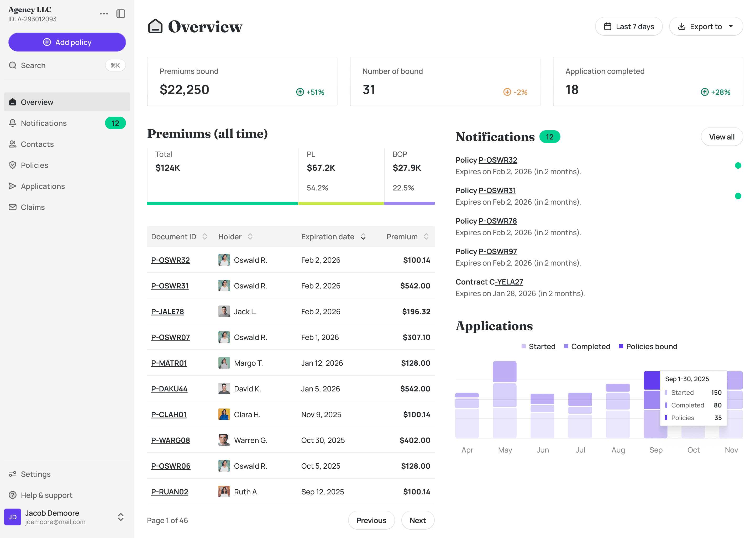Click View all notifications
The height and width of the screenshot is (538, 756).
[722, 137]
